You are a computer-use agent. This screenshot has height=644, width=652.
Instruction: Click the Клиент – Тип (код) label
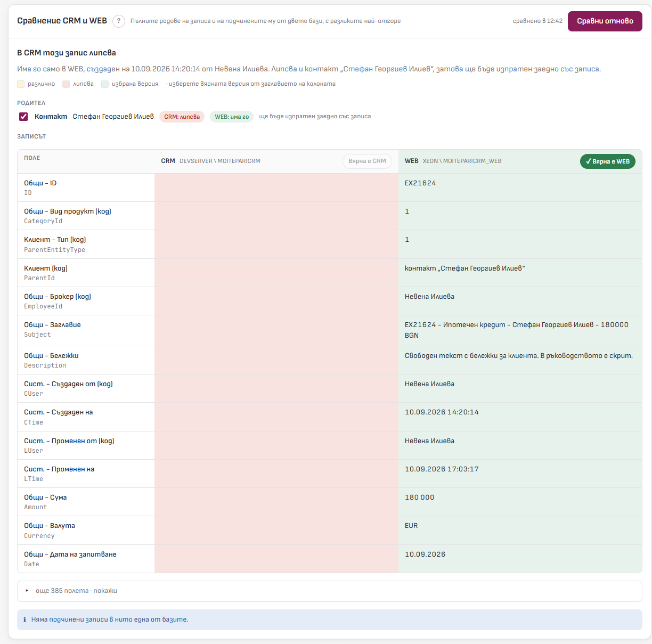tap(55, 240)
